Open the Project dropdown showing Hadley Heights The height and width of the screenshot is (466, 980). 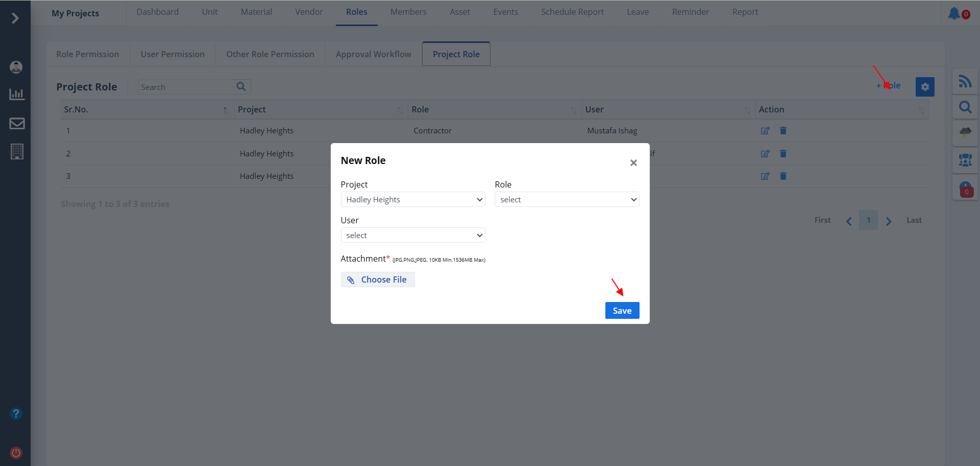(412, 200)
